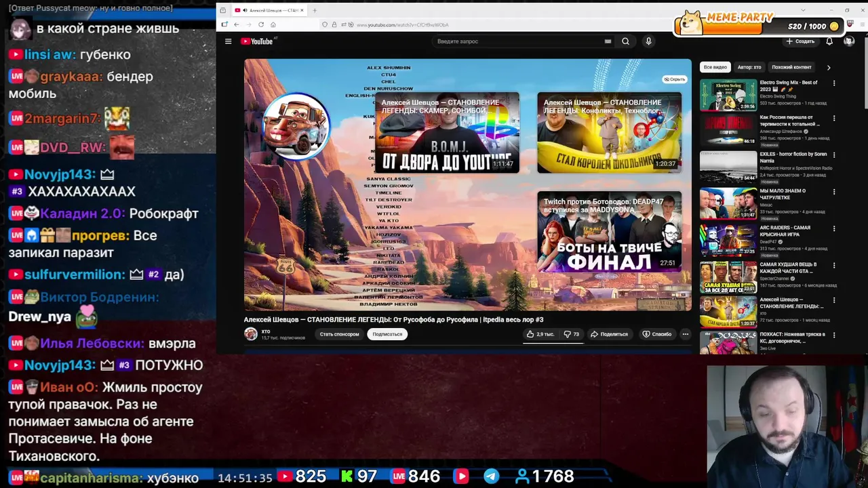Open options for САМАЯ ХУДШАЯ ВЕЩЬ video
868x488 pixels.
[x=834, y=265]
